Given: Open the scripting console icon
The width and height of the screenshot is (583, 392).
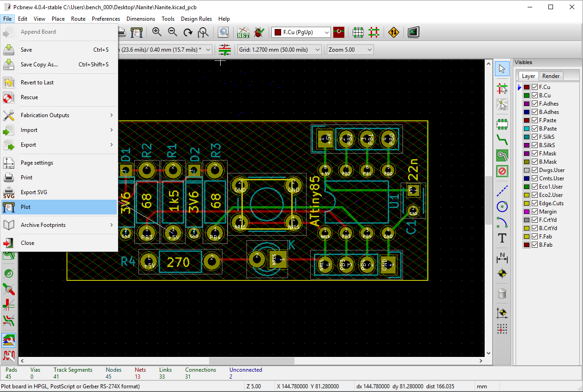Looking at the screenshot, I should (x=413, y=32).
